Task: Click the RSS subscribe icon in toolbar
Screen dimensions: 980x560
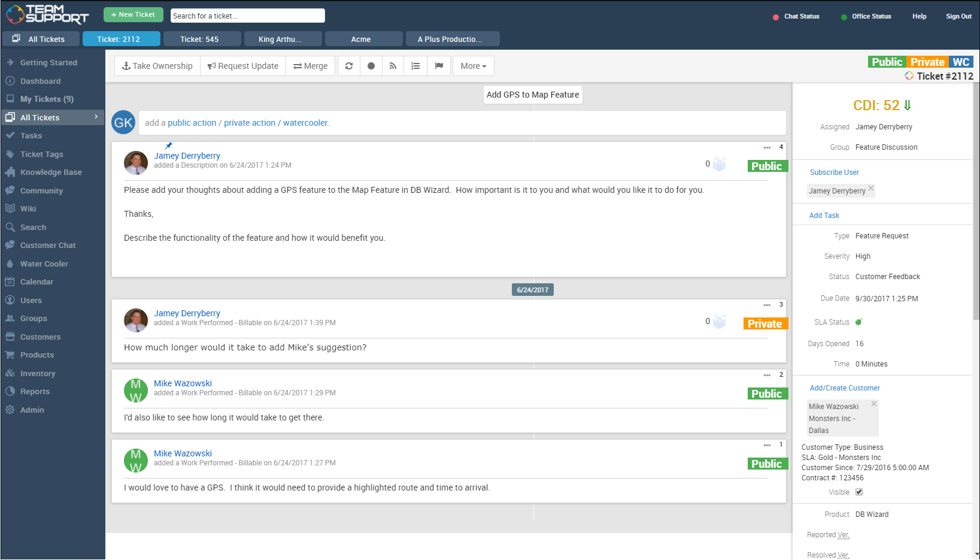Action: click(x=393, y=66)
